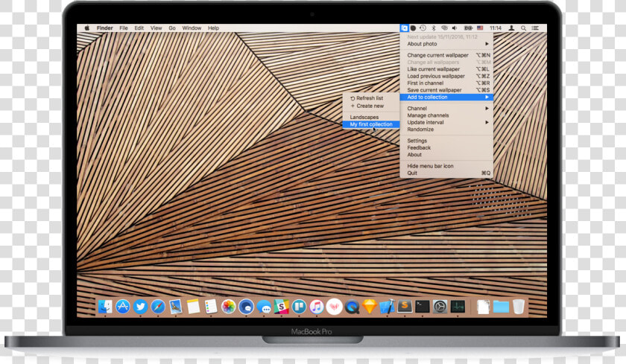Screen dimensions: 626x364
Task: Select First in channel
Action: click(446, 83)
